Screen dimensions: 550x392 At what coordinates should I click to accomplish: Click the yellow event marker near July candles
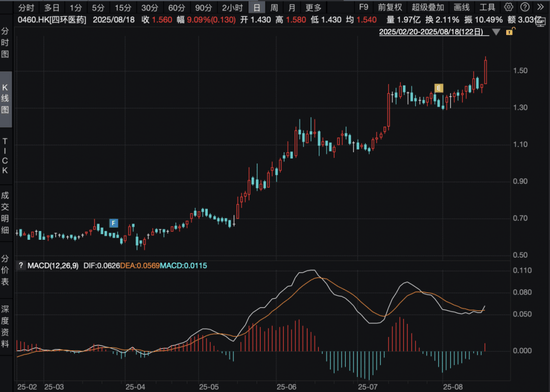[439, 88]
